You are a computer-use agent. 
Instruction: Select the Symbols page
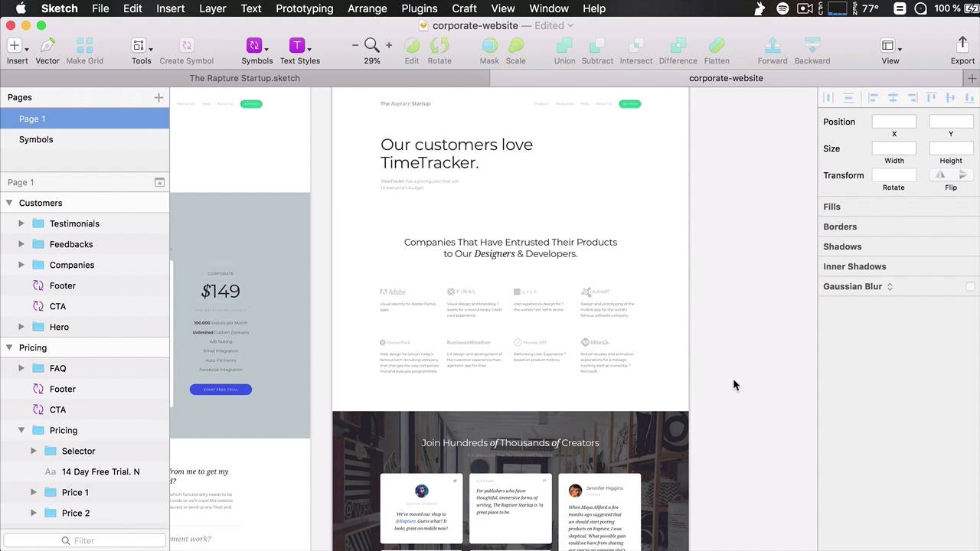[84, 139]
